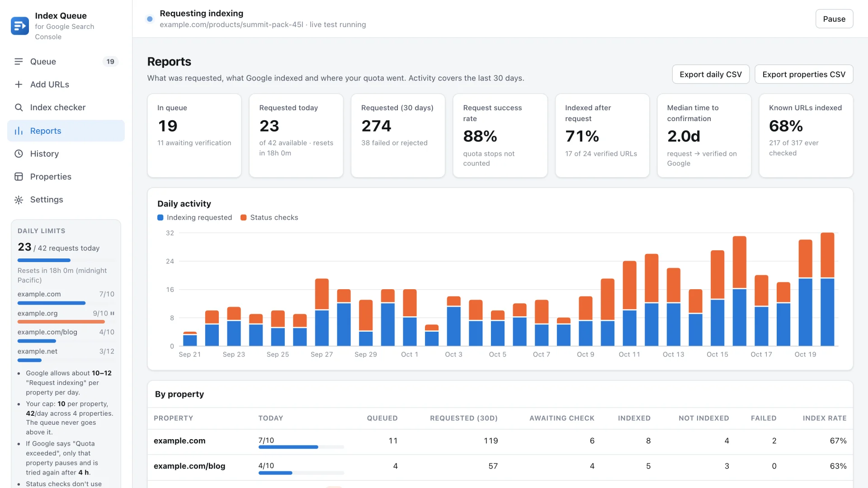Click the clock icon beside History

(x=19, y=154)
